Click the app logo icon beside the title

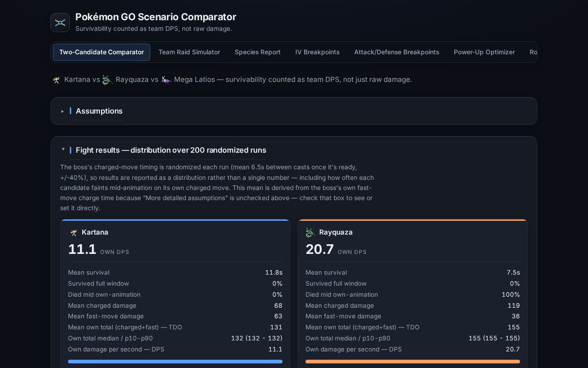tap(60, 23)
